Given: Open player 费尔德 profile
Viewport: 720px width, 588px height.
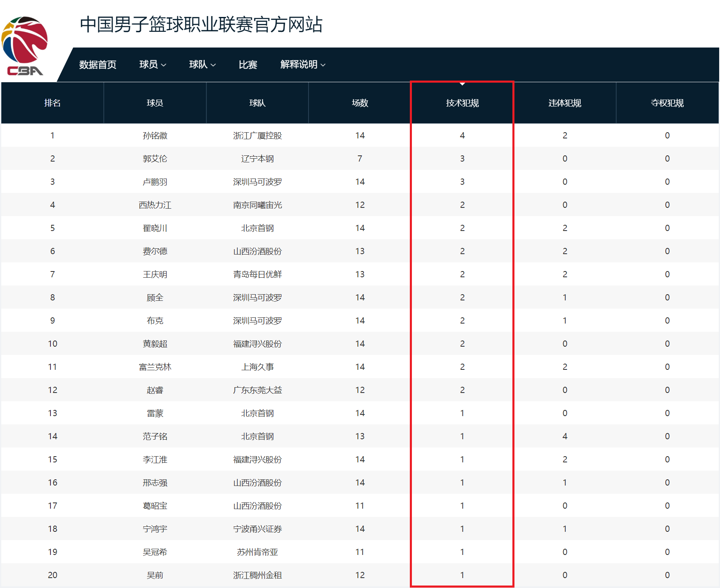Looking at the screenshot, I should 155,251.
